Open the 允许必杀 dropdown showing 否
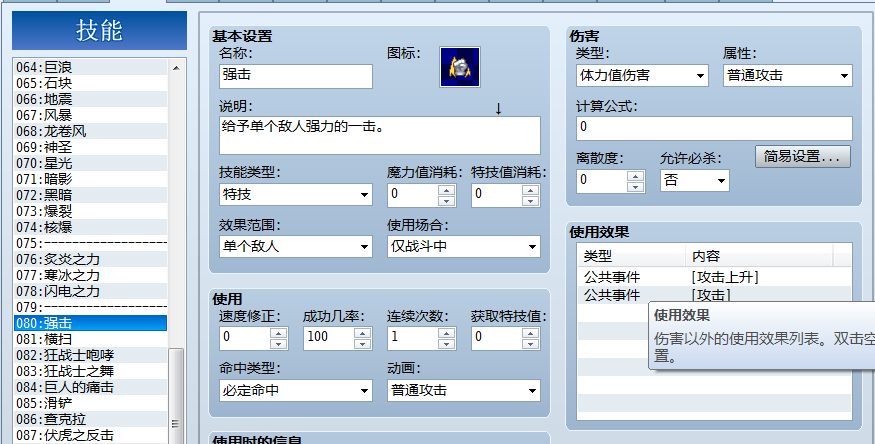 click(x=695, y=181)
